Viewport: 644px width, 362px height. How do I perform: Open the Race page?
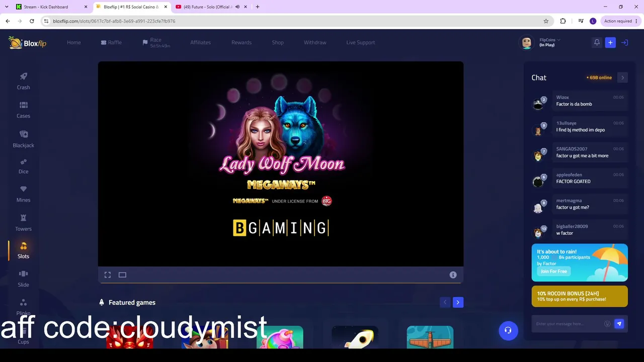(156, 43)
